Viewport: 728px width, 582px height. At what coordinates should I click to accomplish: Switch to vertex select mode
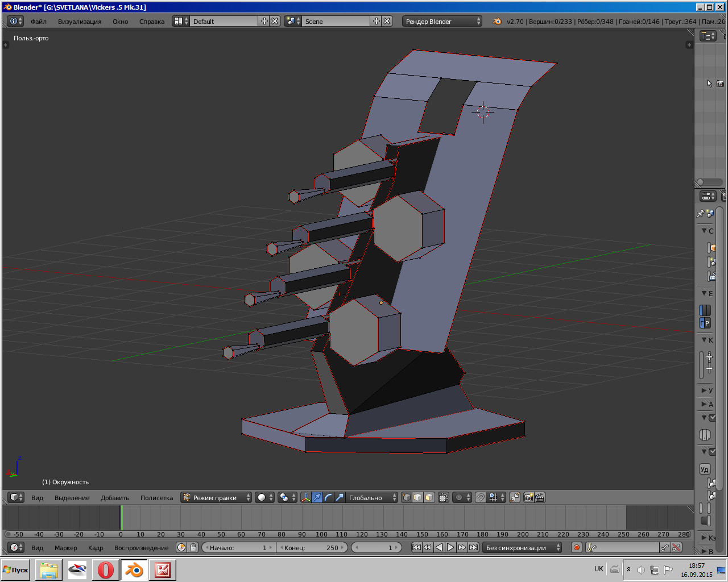[x=407, y=497]
